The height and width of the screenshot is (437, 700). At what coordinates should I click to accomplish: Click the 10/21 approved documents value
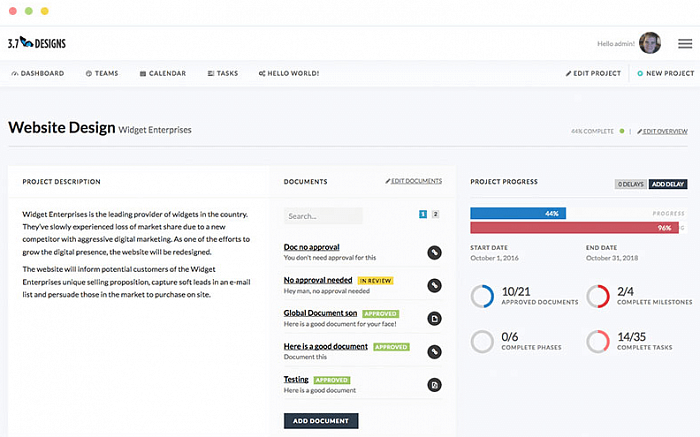(516, 291)
